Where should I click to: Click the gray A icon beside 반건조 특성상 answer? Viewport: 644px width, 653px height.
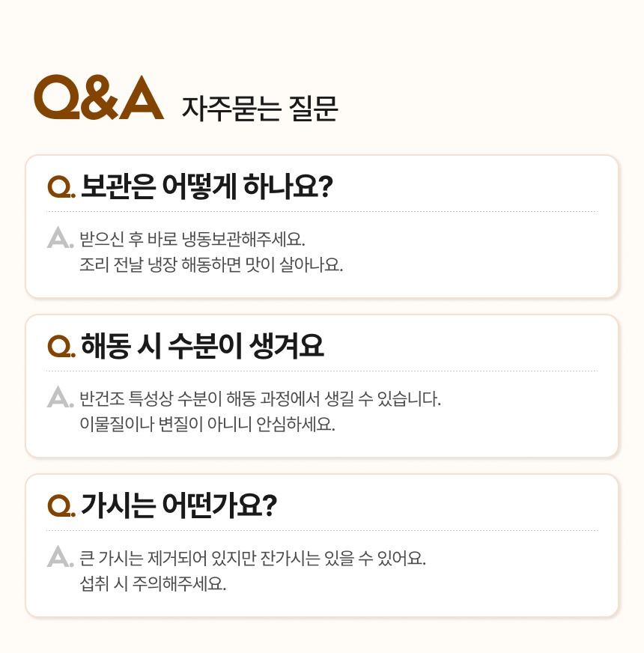(x=58, y=398)
